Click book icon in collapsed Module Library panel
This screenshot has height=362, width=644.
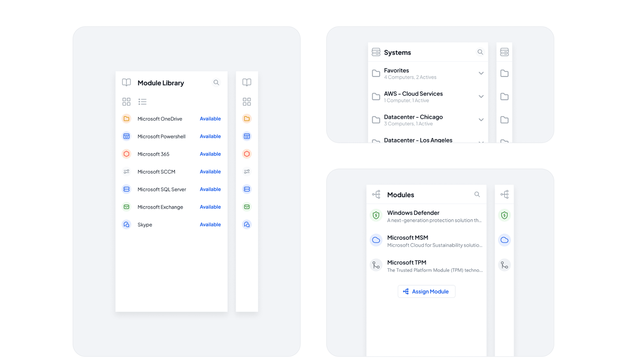[x=247, y=82]
